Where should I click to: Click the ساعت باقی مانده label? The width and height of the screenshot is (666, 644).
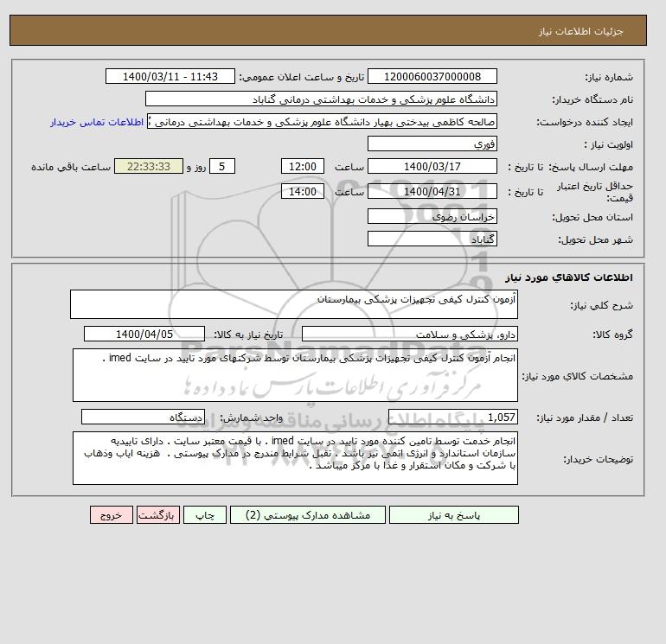pyautogui.click(x=71, y=167)
